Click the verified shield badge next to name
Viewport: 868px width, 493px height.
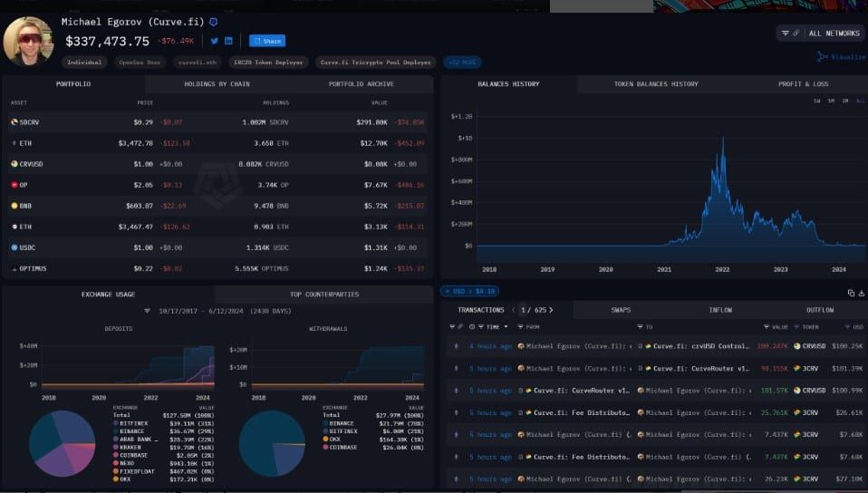point(213,22)
